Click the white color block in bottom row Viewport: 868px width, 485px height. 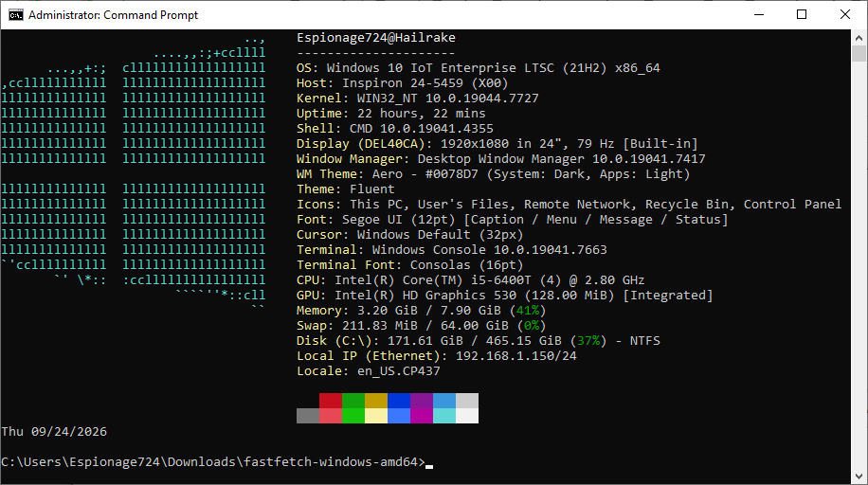[467, 416]
